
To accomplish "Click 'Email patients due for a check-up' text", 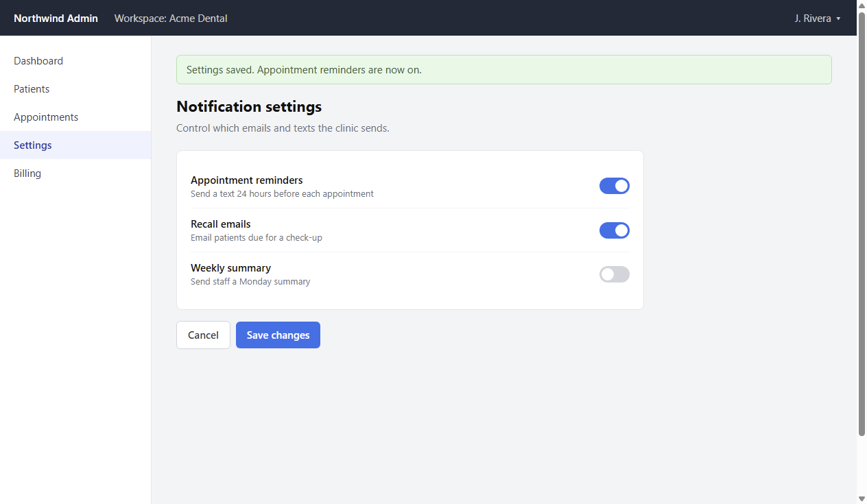I will point(257,238).
